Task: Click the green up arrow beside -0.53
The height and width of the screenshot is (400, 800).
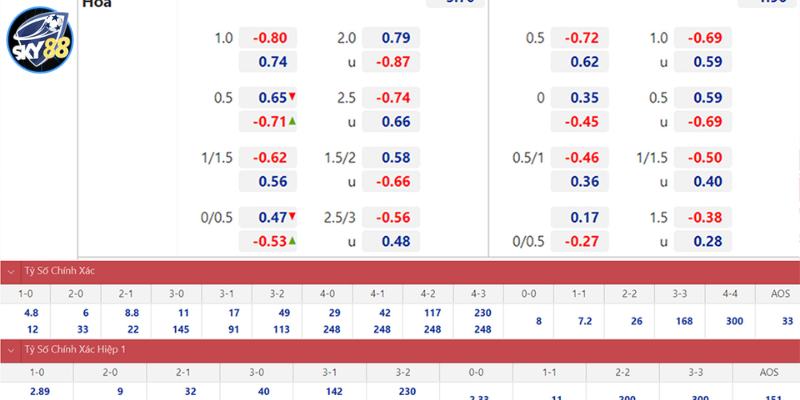Action: click(x=292, y=240)
